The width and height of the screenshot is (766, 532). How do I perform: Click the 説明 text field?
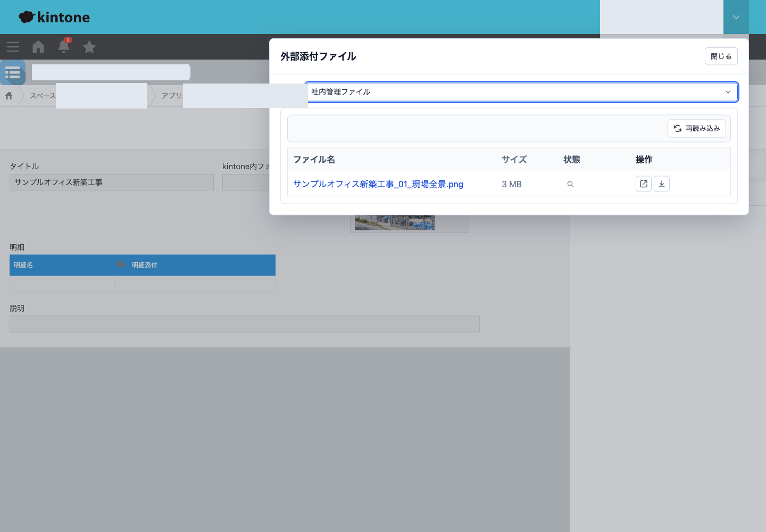(245, 324)
